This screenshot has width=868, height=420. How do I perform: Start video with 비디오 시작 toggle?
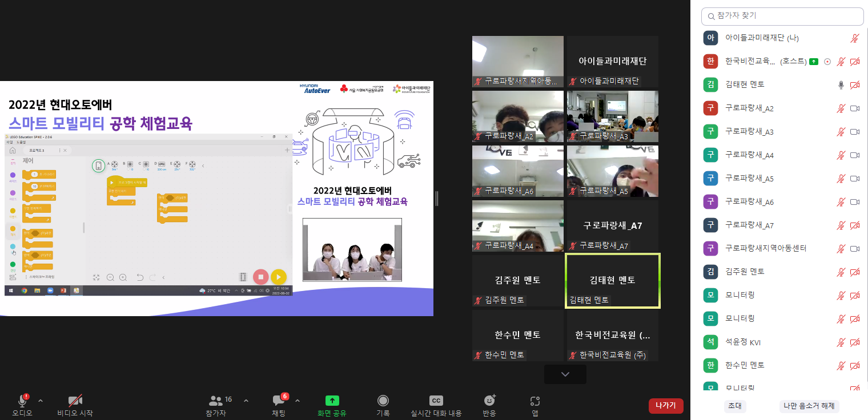75,401
